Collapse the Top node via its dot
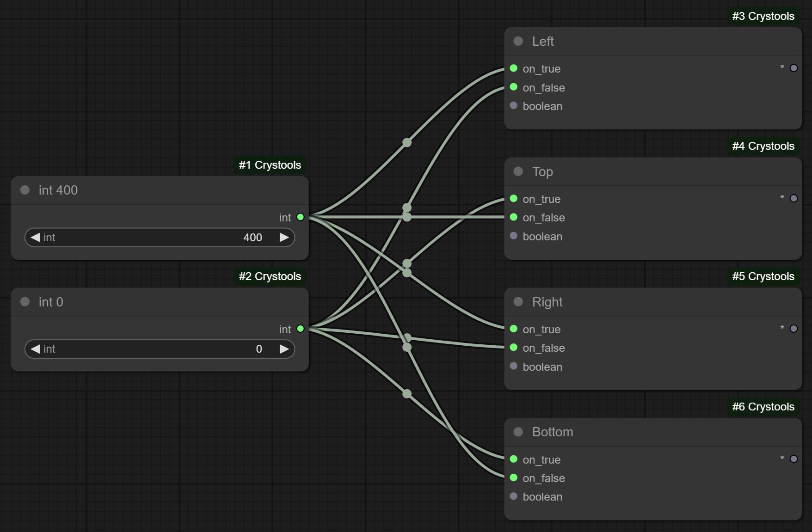 (x=518, y=171)
